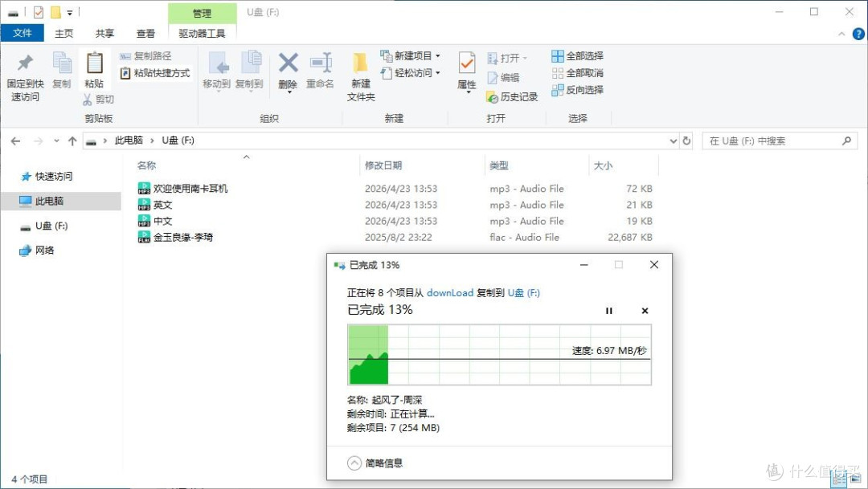
Task: Click Open (打开) in ribbon
Action: [x=507, y=58]
